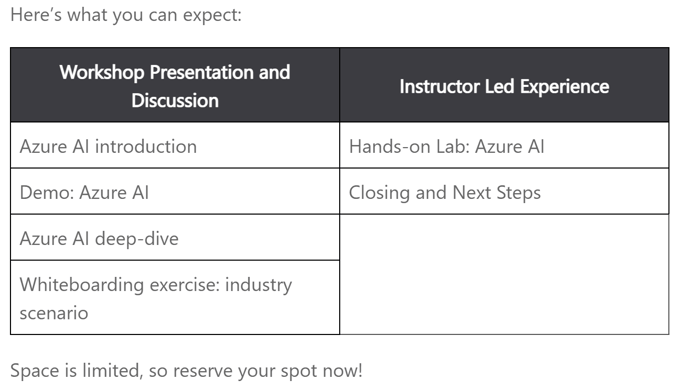This screenshot has height=391, width=681.
Task: Place the cursor on the word "Steps"
Action: click(x=519, y=193)
